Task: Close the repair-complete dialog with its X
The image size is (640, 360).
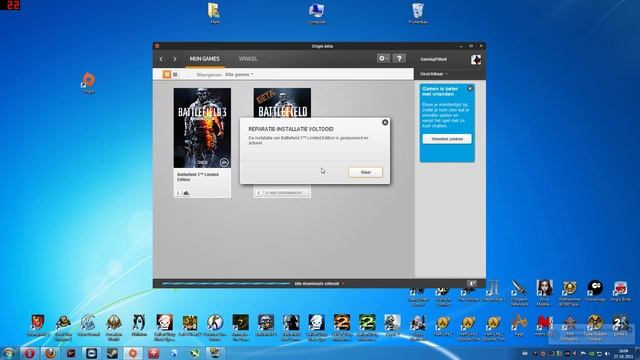Action: pyautogui.click(x=385, y=122)
